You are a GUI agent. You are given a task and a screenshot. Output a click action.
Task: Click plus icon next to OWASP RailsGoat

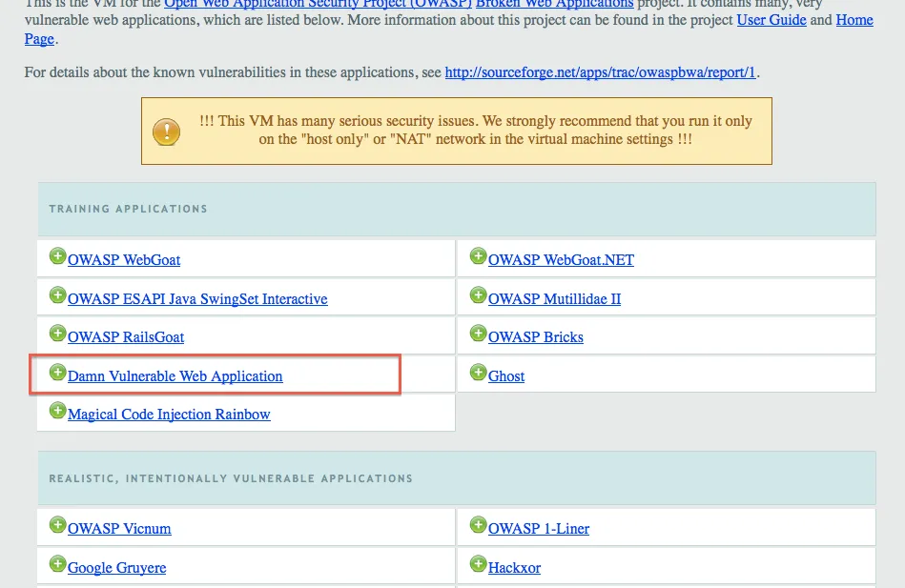pos(57,335)
